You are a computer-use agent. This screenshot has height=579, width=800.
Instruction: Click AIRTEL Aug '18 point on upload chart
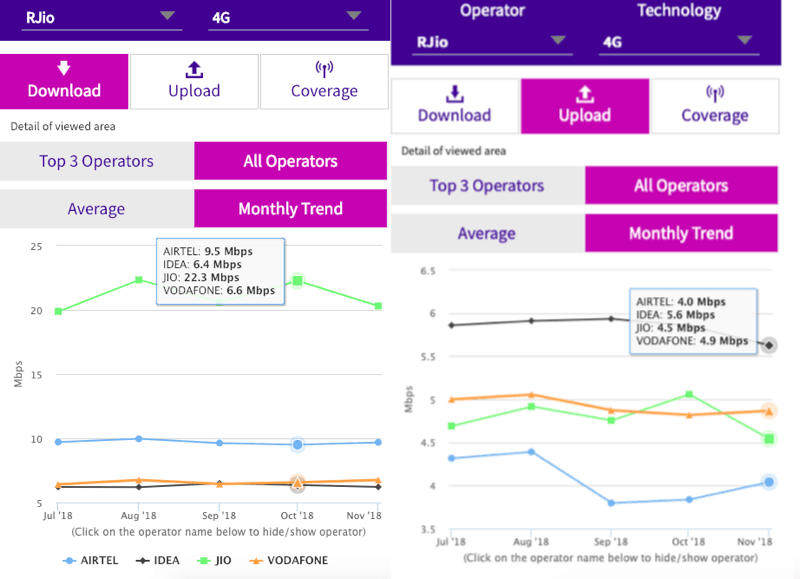531,452
